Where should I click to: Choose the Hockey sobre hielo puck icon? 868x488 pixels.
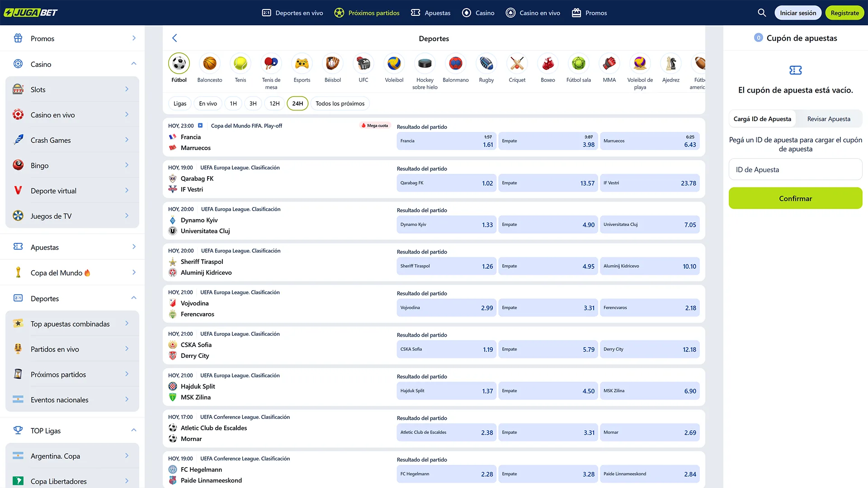(x=425, y=64)
